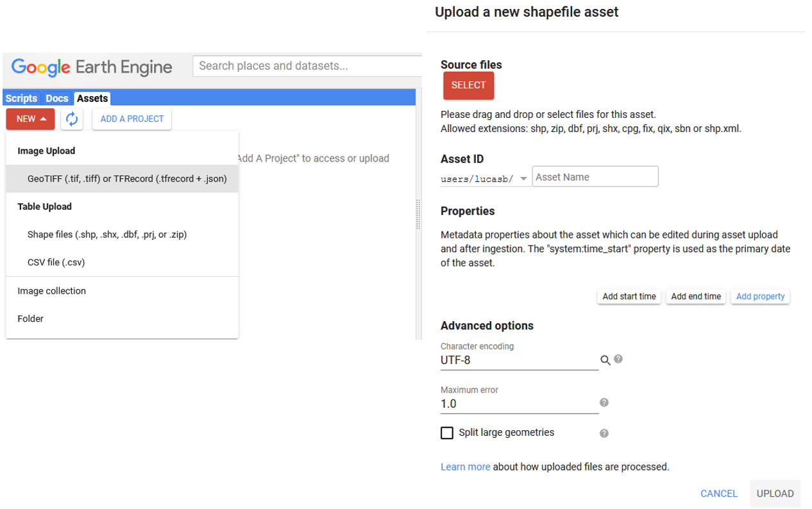The height and width of the screenshot is (509, 812).
Task: Click the refresh assets icon
Action: click(72, 119)
